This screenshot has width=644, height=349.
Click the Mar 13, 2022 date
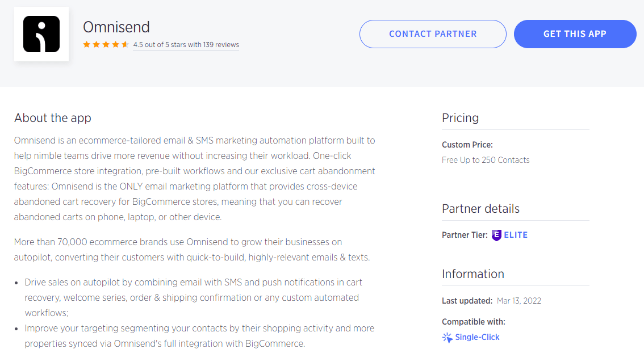coord(519,301)
